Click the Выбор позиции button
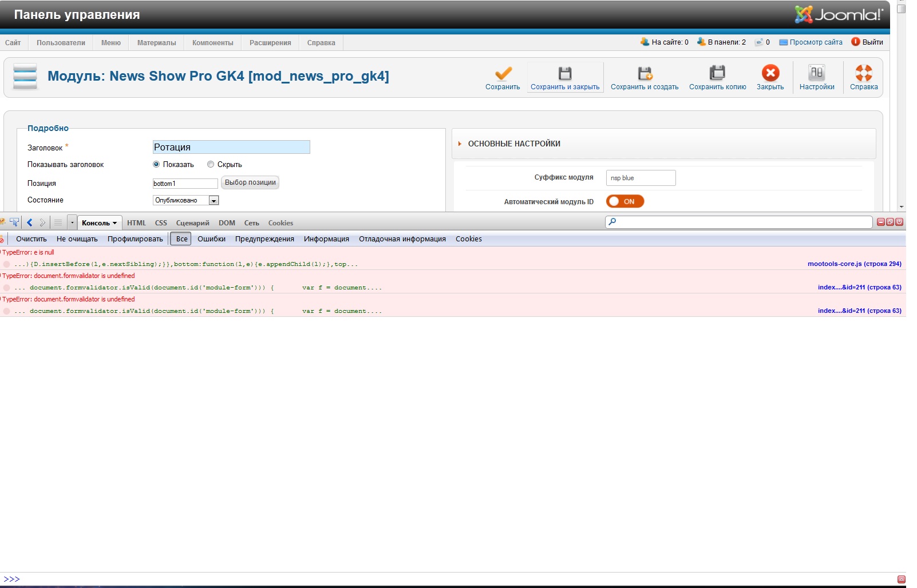 (250, 182)
